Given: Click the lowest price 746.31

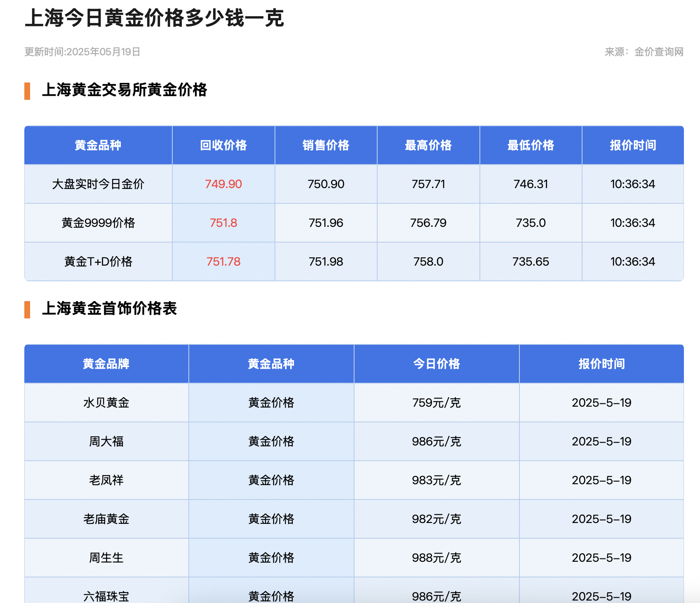Looking at the screenshot, I should [531, 184].
